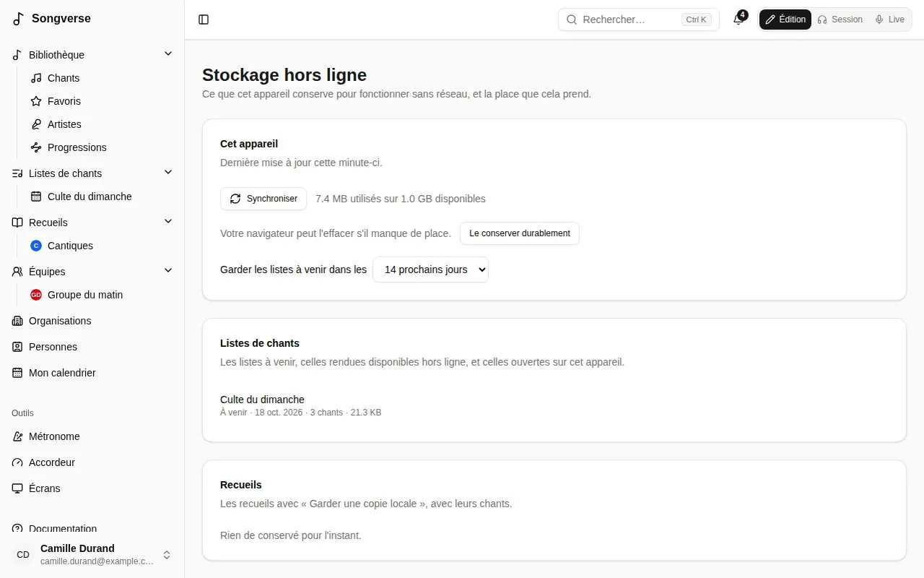Viewport: 924px width, 578px height.
Task: Click the Organisations building icon
Action: tap(17, 321)
